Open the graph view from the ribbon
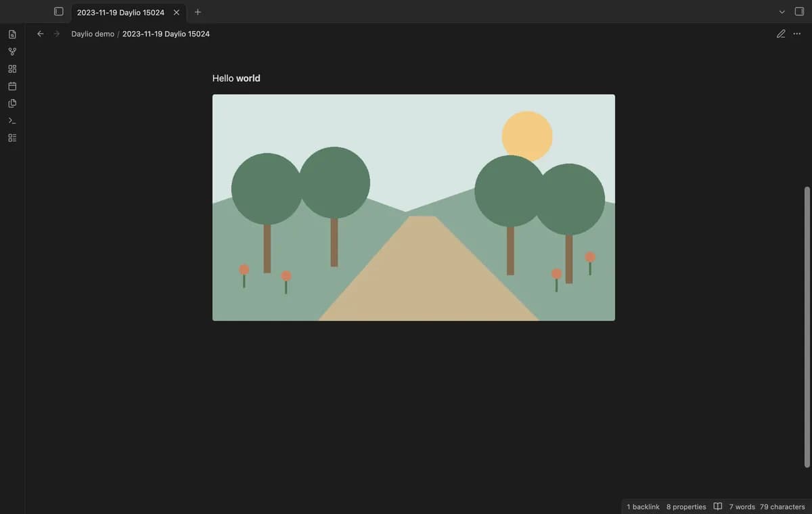812x514 pixels. pyautogui.click(x=12, y=51)
